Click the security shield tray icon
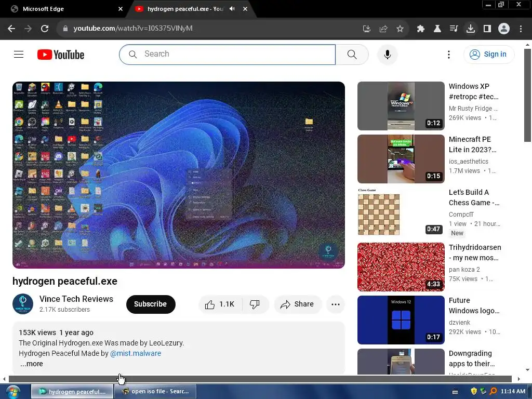The height and width of the screenshot is (399, 532). (474, 391)
